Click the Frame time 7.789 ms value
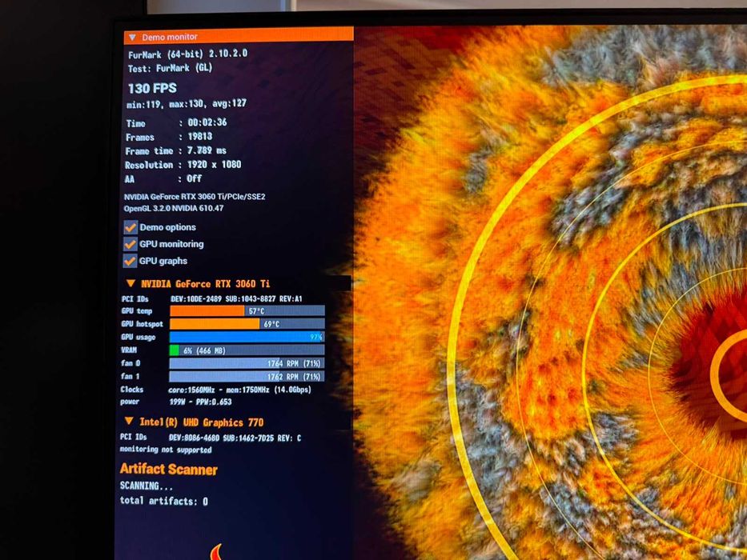 [x=207, y=150]
